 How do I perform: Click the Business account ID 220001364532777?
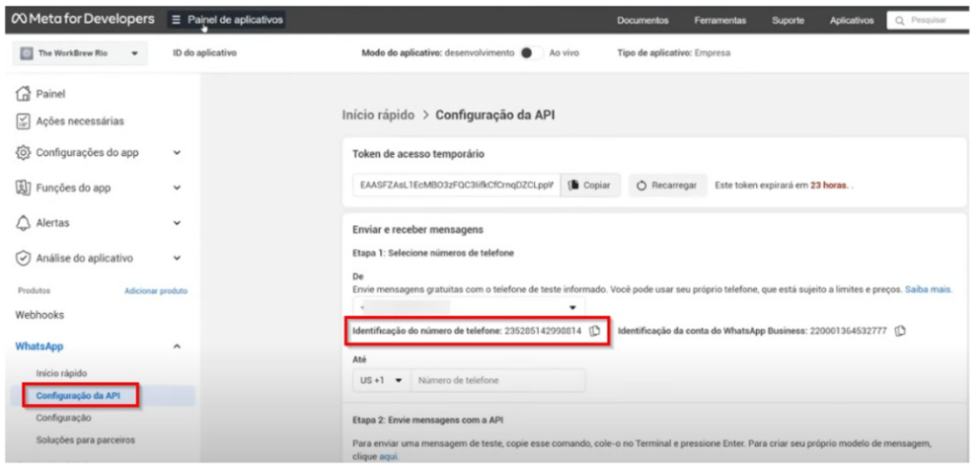[848, 331]
